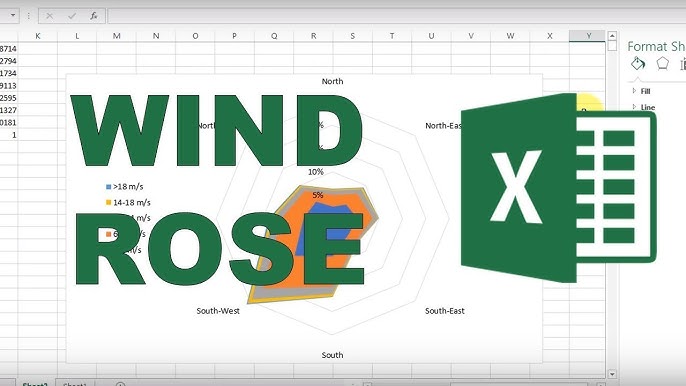Select column X header
Viewport: 686px width, 386px height.
tap(550, 36)
